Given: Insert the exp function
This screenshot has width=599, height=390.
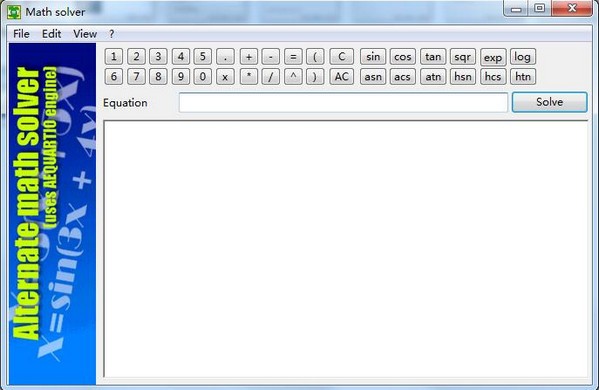Looking at the screenshot, I should 493,57.
